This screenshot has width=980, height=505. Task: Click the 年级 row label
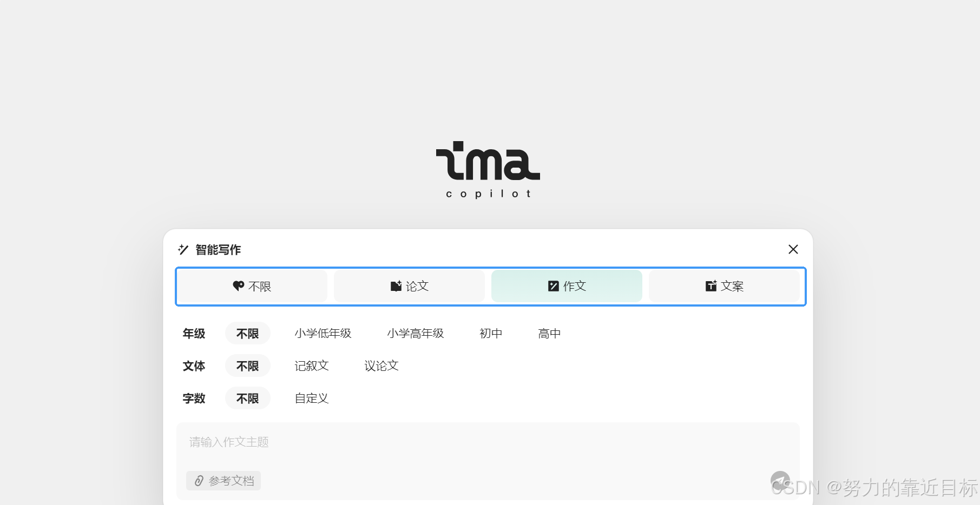coord(194,334)
